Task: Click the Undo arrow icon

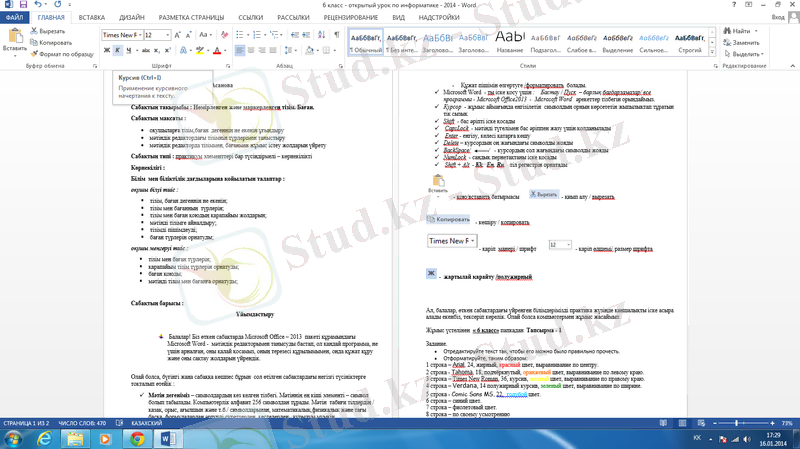Action: click(36, 5)
